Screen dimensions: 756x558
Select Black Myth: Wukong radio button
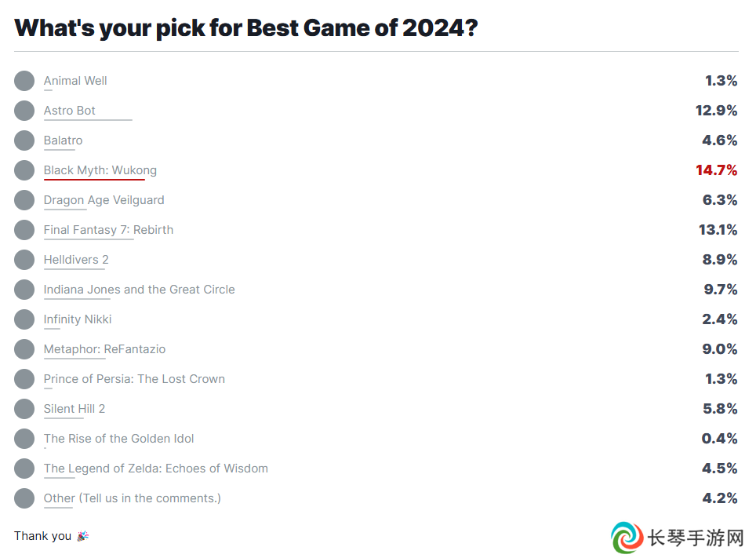24,170
